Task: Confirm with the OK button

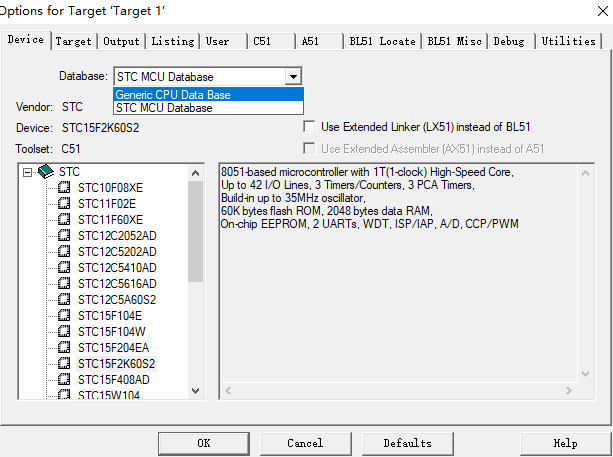Action: point(204,443)
